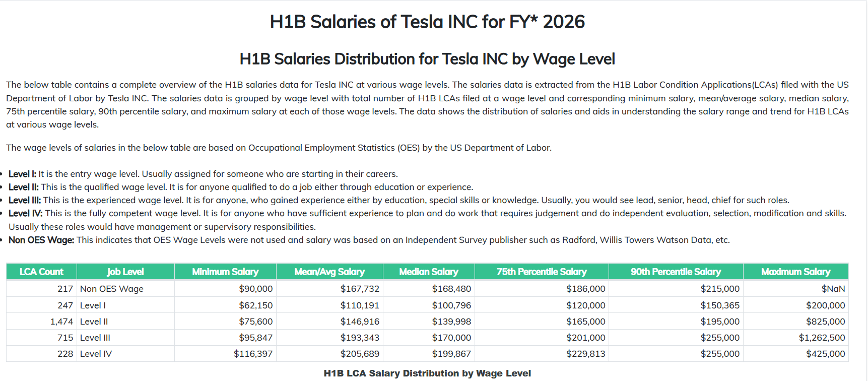Click the Level III job level cell
The height and width of the screenshot is (381, 868).
click(x=95, y=338)
